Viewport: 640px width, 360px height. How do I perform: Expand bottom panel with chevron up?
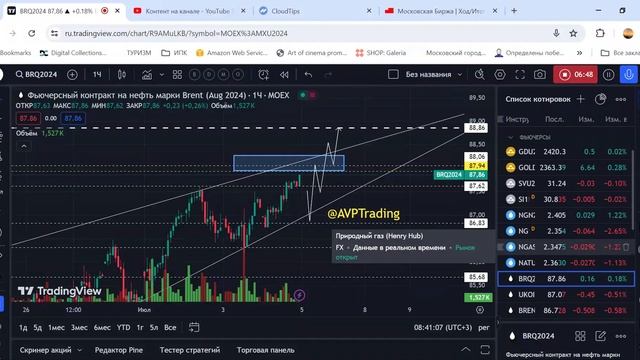click(x=465, y=349)
